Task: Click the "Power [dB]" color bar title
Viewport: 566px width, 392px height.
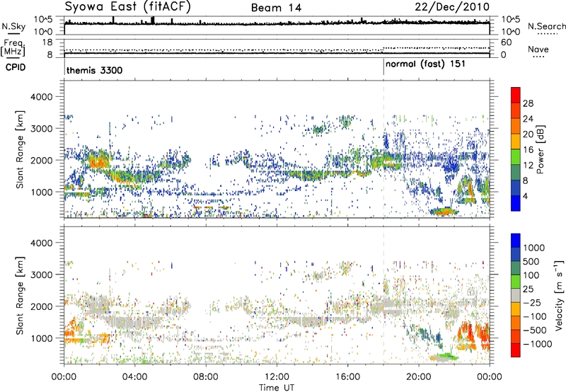Action: (540, 149)
